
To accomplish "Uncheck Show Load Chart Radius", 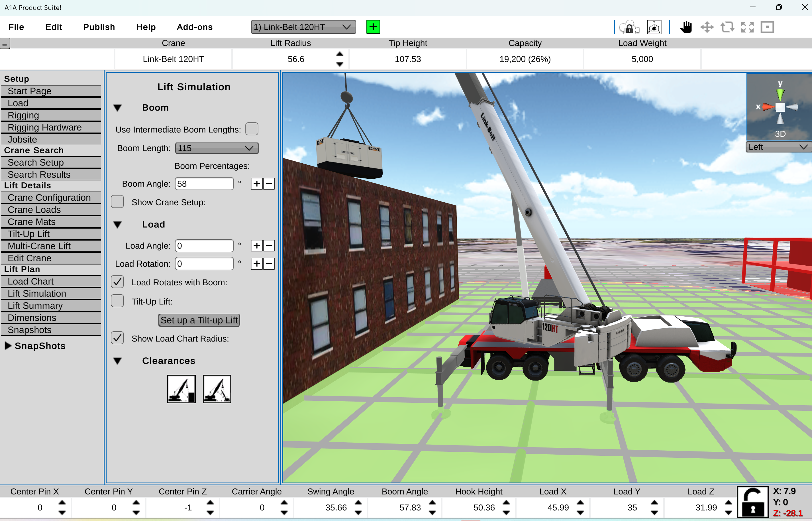I will click(x=117, y=338).
